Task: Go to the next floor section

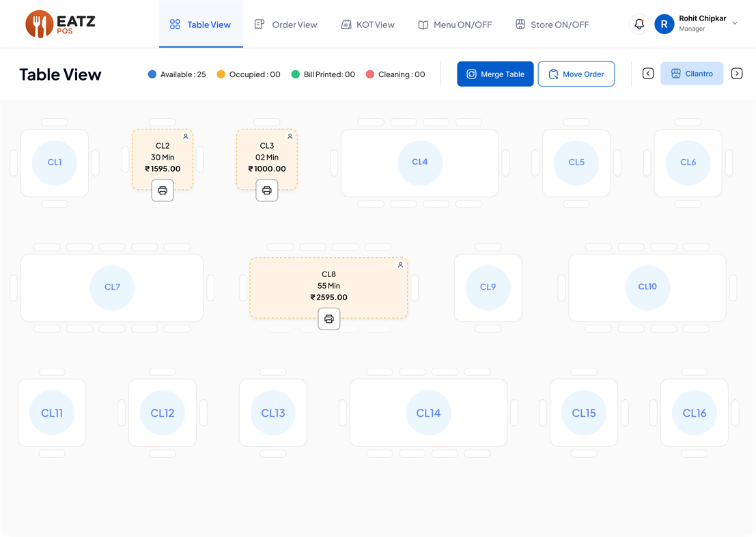Action: click(x=737, y=74)
